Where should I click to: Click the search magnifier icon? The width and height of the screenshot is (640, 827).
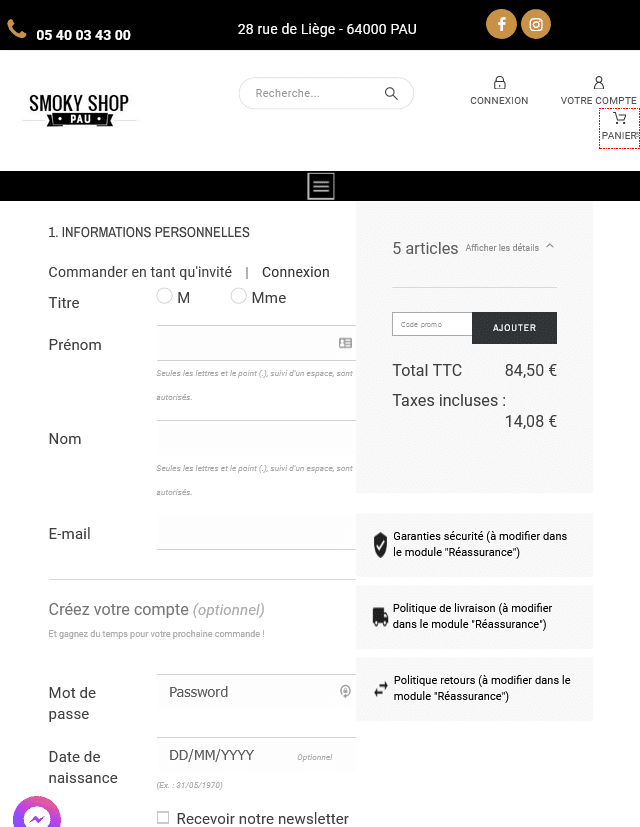click(391, 94)
